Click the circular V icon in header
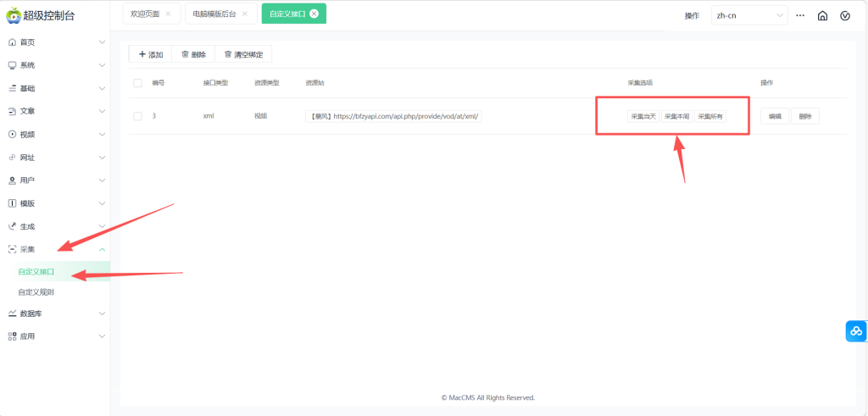Screen dimensions: 868x416 [x=845, y=15]
